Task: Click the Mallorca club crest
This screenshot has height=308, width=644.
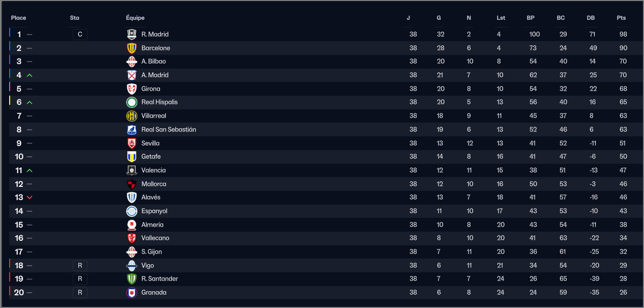Action: (x=132, y=184)
